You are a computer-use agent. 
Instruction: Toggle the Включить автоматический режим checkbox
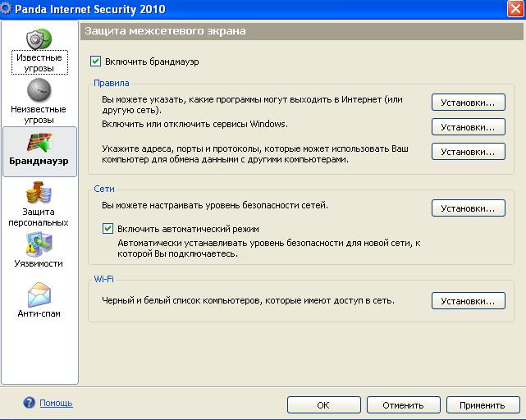point(107,229)
